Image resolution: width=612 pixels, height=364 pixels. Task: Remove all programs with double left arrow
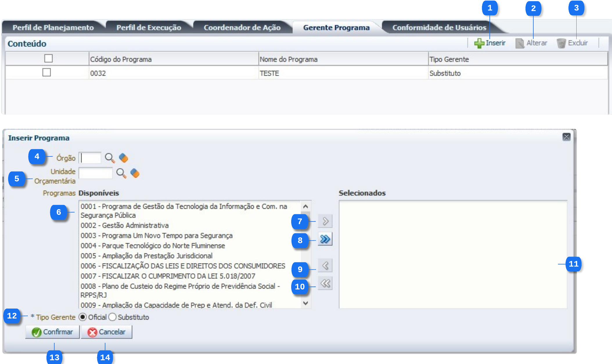(325, 283)
